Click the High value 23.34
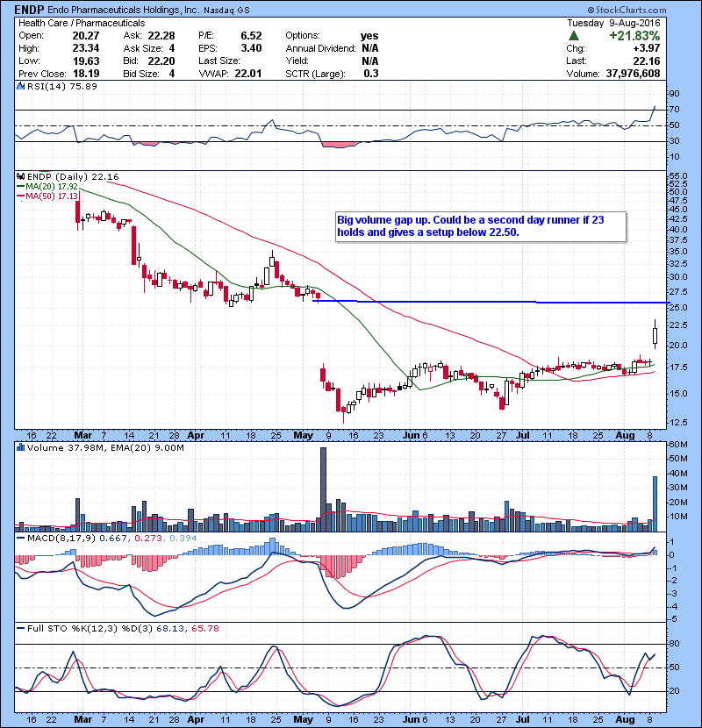The image size is (702, 728). [86, 48]
